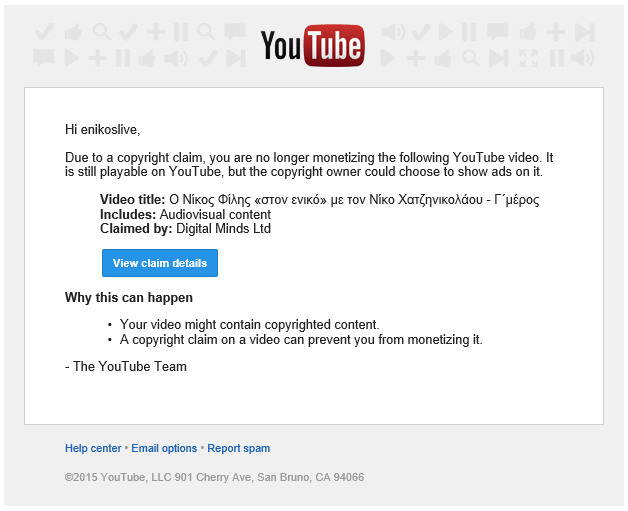
Task: Click the first checkmark icon at top-left
Action: 44,32
